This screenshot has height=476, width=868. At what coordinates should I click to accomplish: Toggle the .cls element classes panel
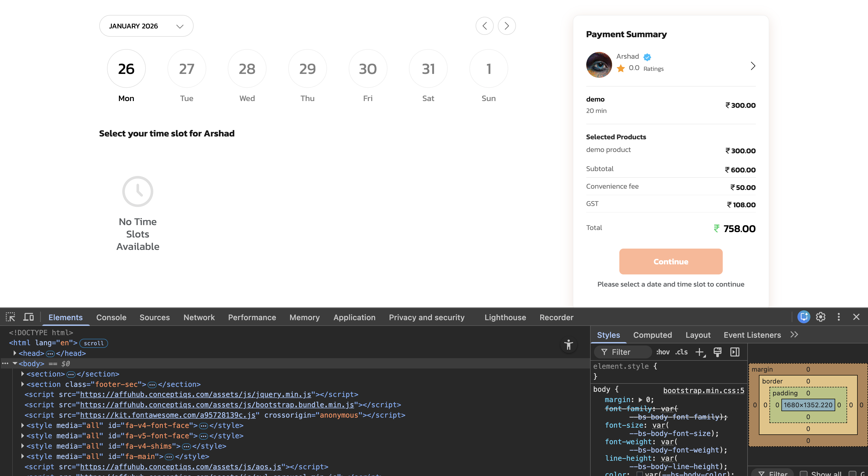[681, 352]
